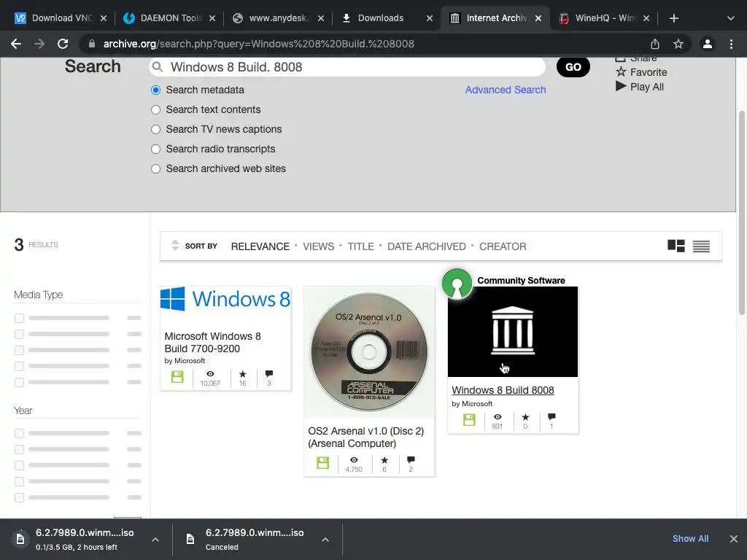Image resolution: width=747 pixels, height=560 pixels.
Task: Sort results by CREATOR
Action: [503, 246]
